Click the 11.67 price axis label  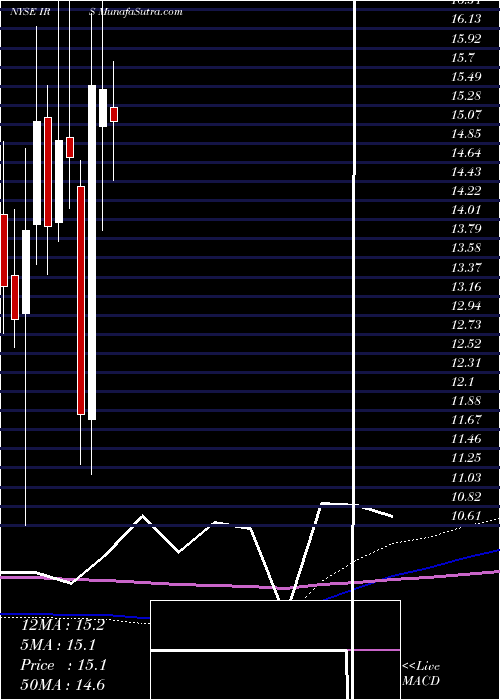[466, 420]
